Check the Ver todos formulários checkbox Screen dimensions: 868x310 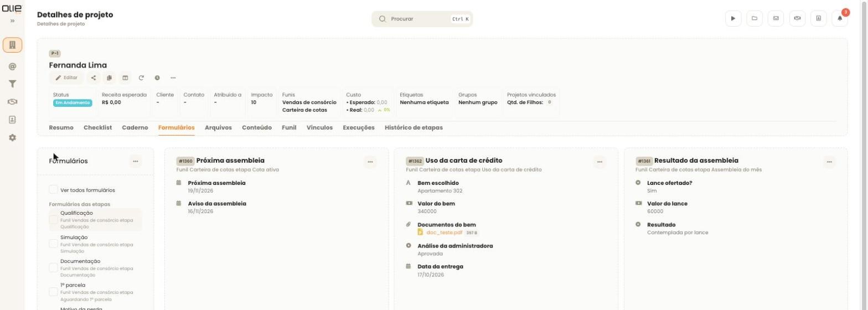pyautogui.click(x=53, y=190)
